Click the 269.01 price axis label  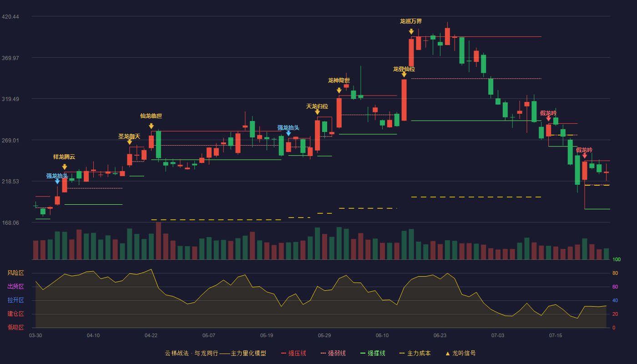(10, 140)
